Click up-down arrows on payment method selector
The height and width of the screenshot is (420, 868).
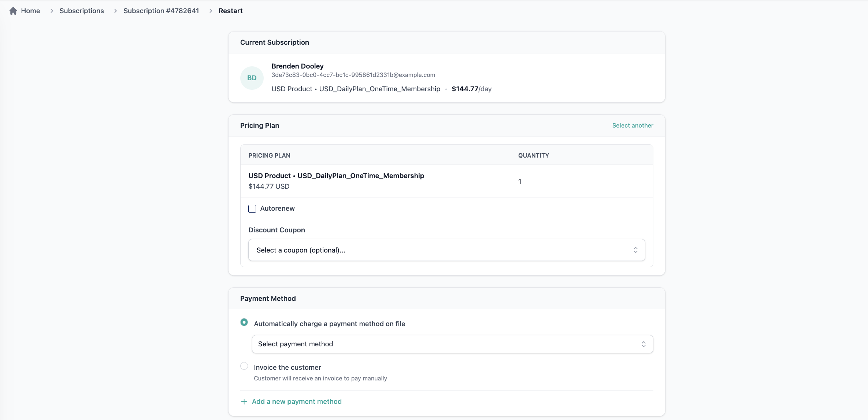pyautogui.click(x=643, y=344)
